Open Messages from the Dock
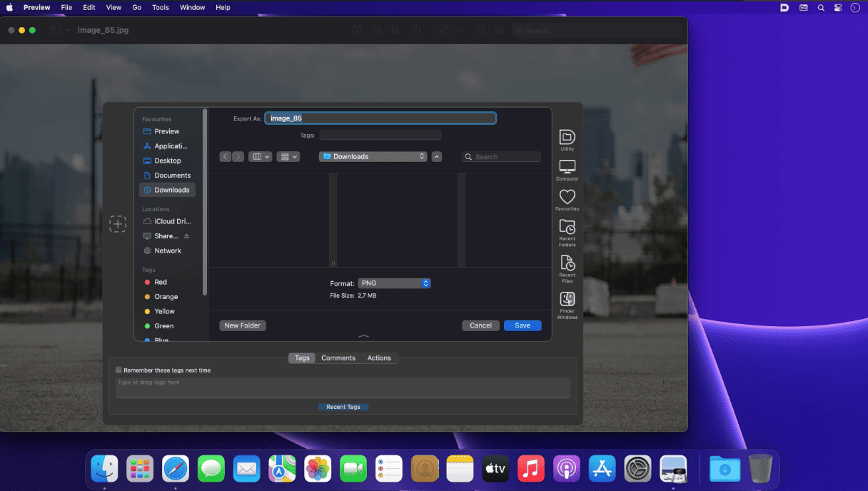Viewport: 868px width, 491px height. (211, 469)
